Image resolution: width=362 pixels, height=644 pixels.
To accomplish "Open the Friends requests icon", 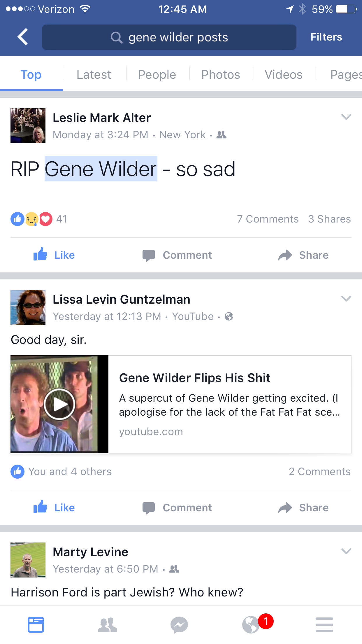I will (108, 625).
